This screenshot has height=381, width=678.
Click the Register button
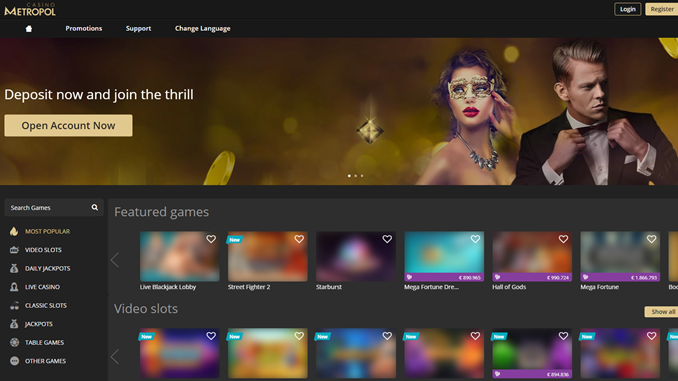pos(662,9)
